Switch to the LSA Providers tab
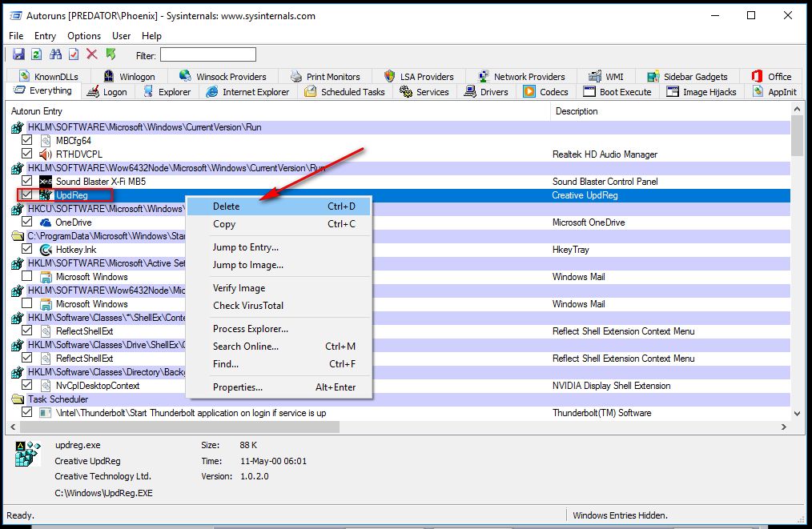The height and width of the screenshot is (529, 812). [x=419, y=77]
